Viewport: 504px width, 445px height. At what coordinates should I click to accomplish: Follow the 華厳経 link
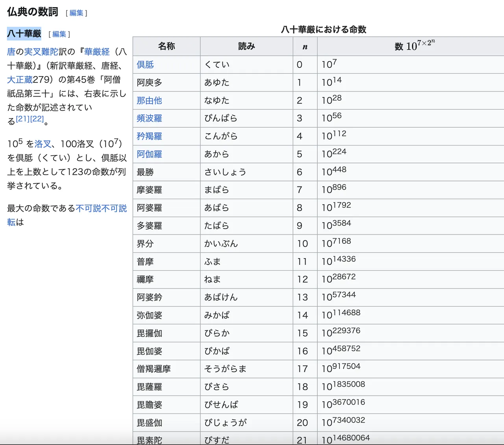(x=97, y=52)
